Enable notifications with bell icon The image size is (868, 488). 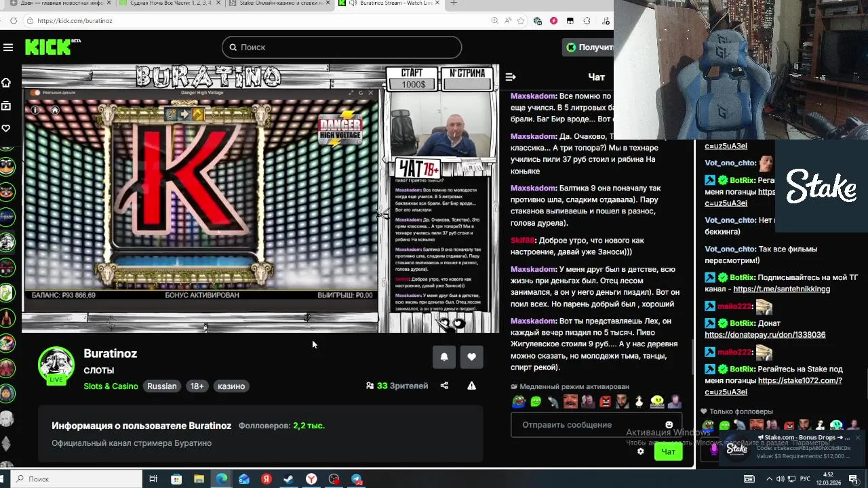pos(444,357)
